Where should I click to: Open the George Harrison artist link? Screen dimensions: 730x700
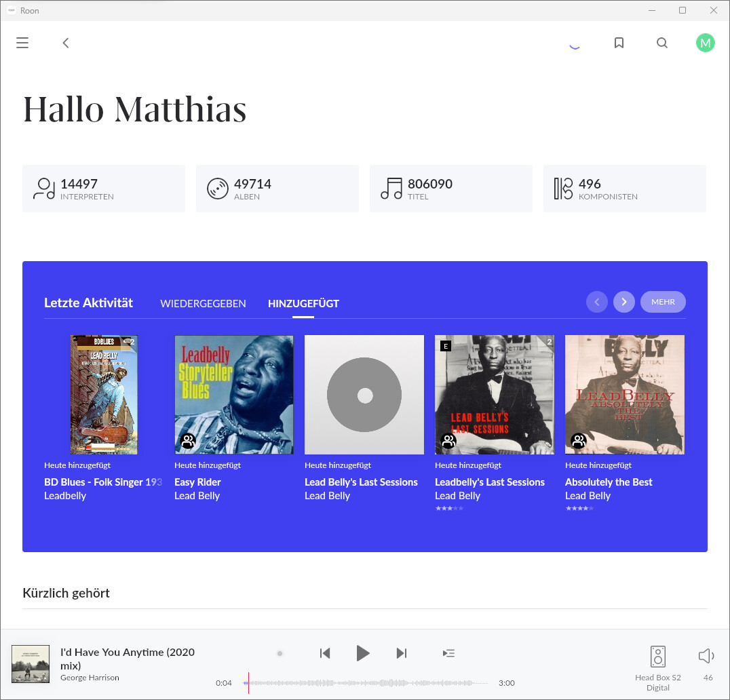point(90,678)
